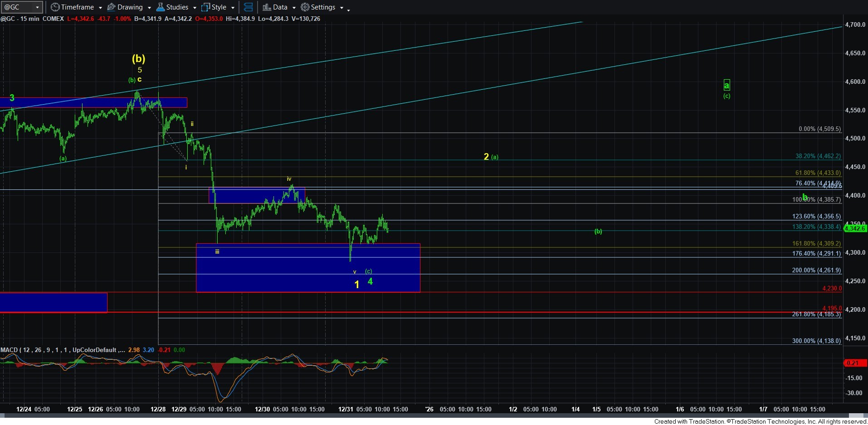The image size is (868, 425).
Task: Open the Style menu label
Action: 219,7
